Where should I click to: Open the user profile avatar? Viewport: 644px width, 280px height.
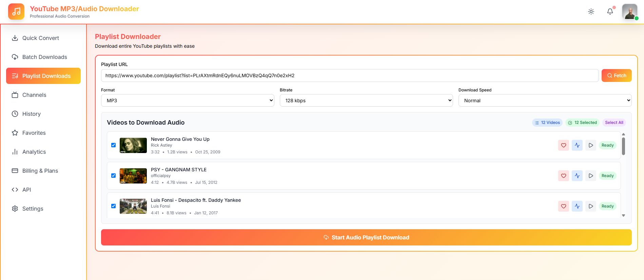tap(630, 12)
